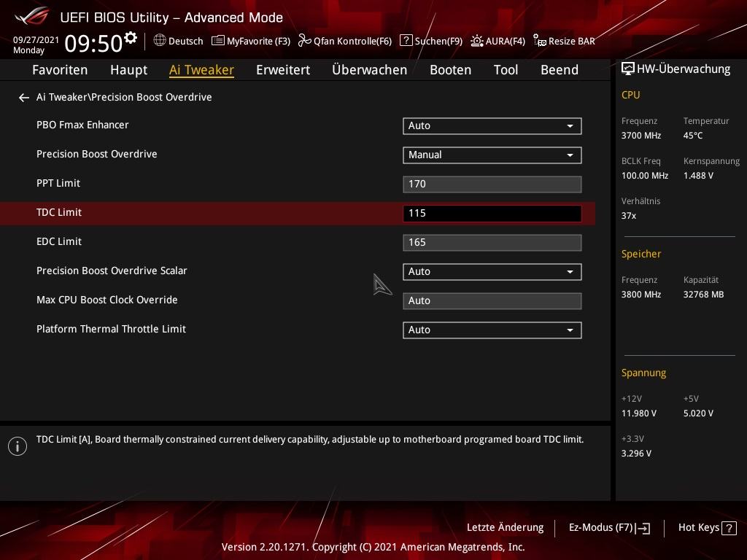Click the Verhältnis value 37x
This screenshot has width=747, height=560.
[x=628, y=216]
